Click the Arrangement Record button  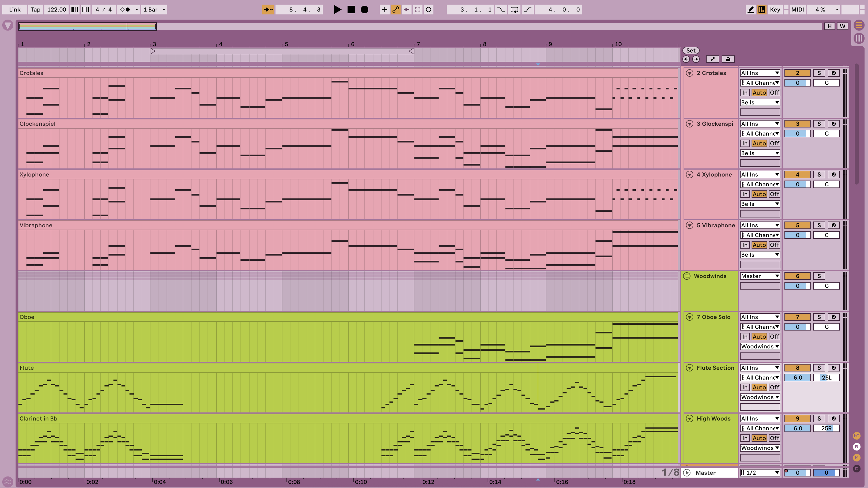tap(365, 10)
